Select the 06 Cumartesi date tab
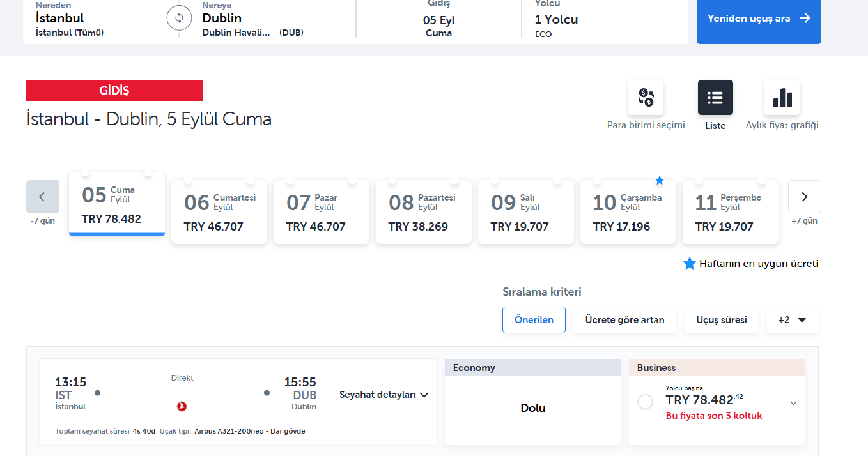 pyautogui.click(x=219, y=213)
